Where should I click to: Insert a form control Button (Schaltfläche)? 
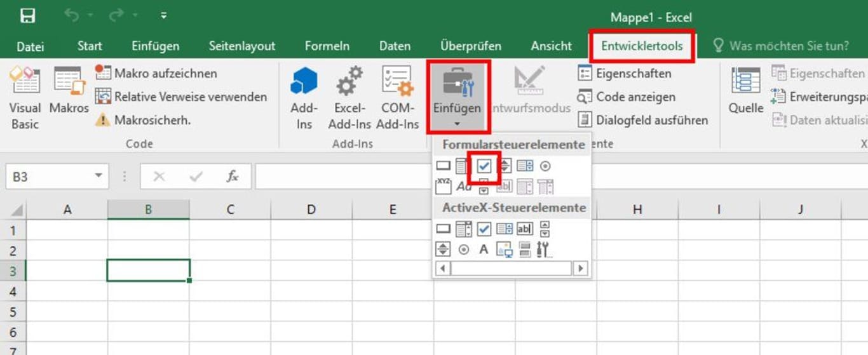tap(444, 166)
